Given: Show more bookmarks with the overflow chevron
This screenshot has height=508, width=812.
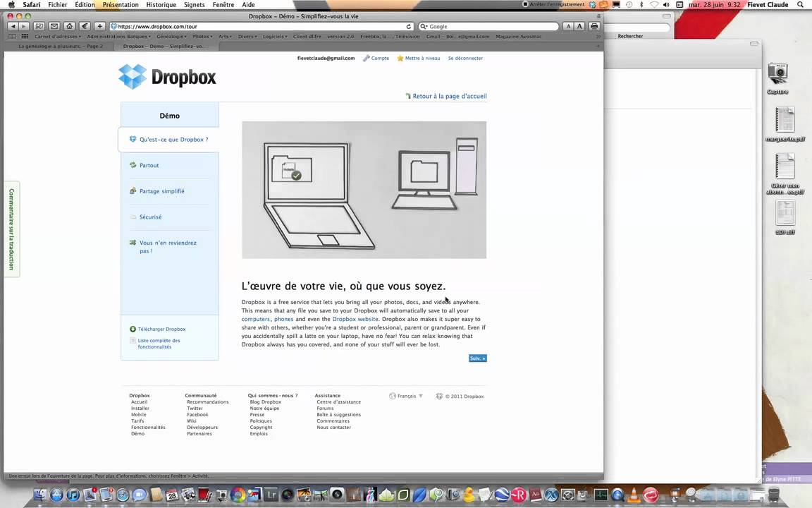Looking at the screenshot, I should [x=598, y=36].
